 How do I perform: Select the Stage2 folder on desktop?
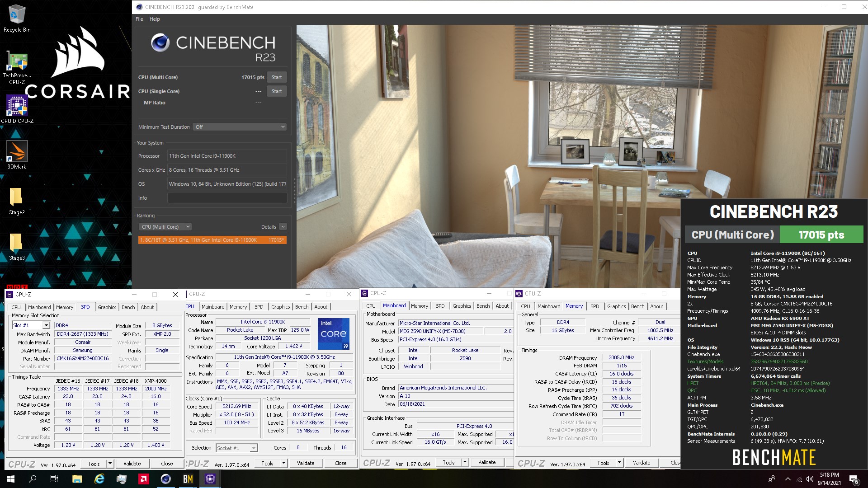tap(17, 201)
